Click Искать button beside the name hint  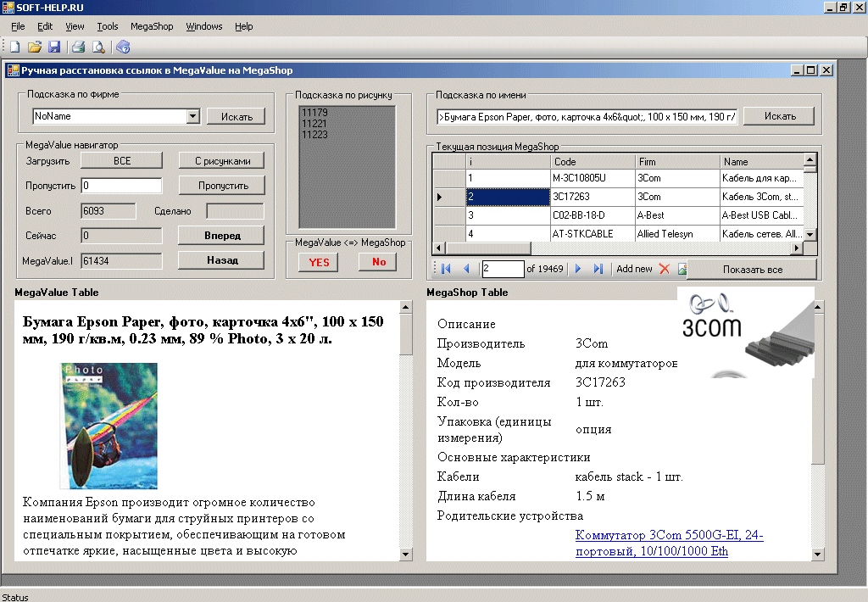(x=780, y=116)
